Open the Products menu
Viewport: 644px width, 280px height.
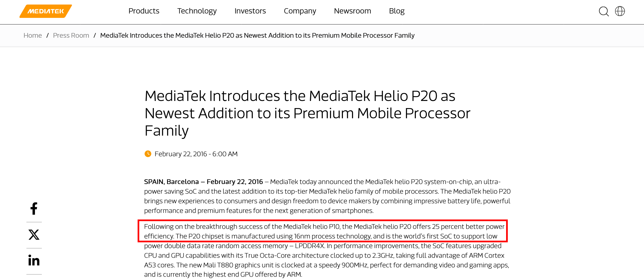pyautogui.click(x=144, y=11)
